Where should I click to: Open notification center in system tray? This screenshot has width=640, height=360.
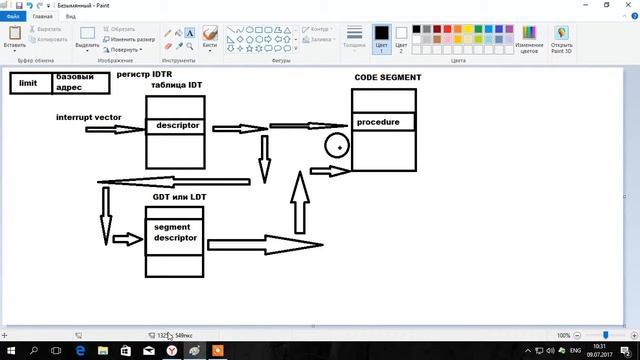(x=625, y=351)
